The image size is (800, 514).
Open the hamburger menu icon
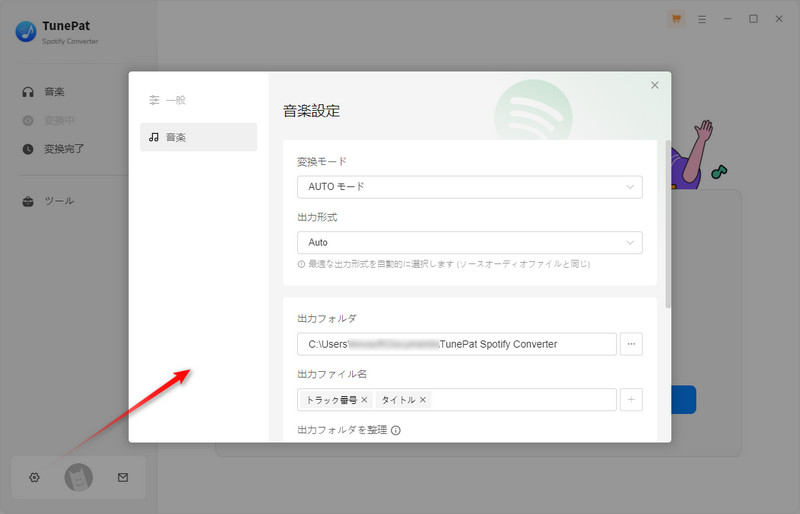[702, 19]
